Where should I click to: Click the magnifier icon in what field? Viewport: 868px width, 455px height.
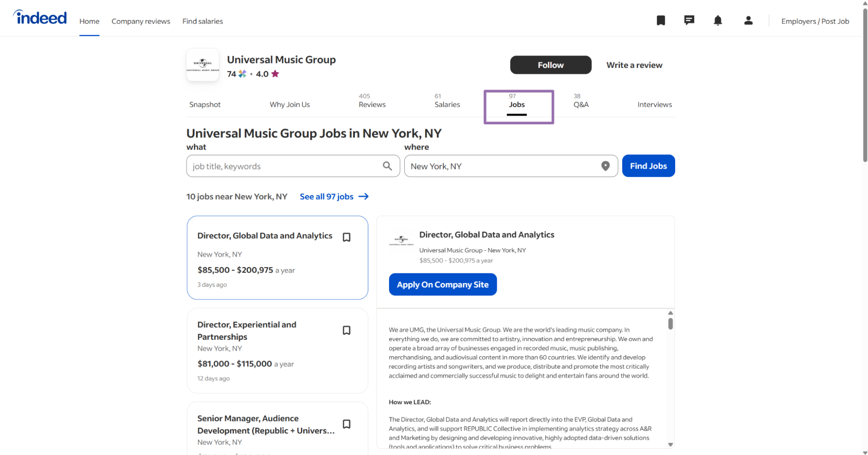click(x=387, y=166)
